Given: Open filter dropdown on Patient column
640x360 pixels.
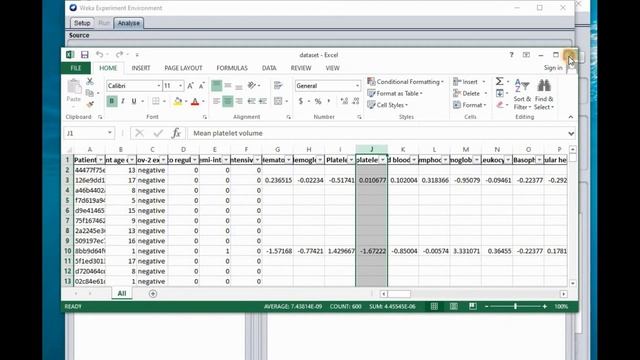Looking at the screenshot, I should tap(101, 160).
